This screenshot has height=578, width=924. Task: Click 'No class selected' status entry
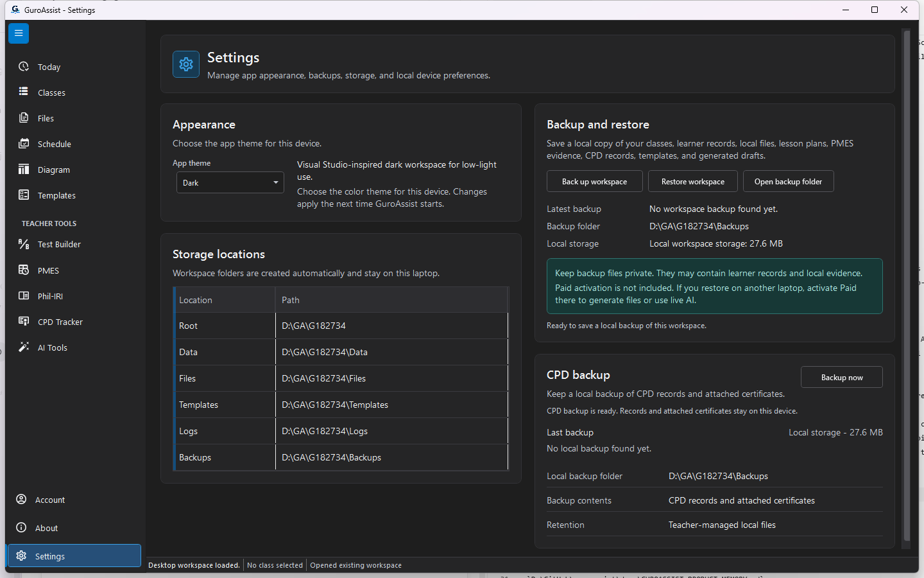tap(275, 565)
